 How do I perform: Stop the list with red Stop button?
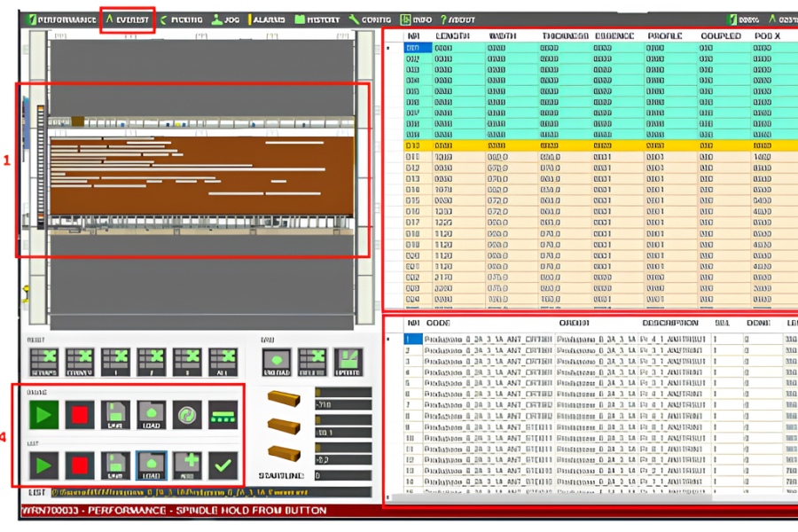(x=80, y=465)
